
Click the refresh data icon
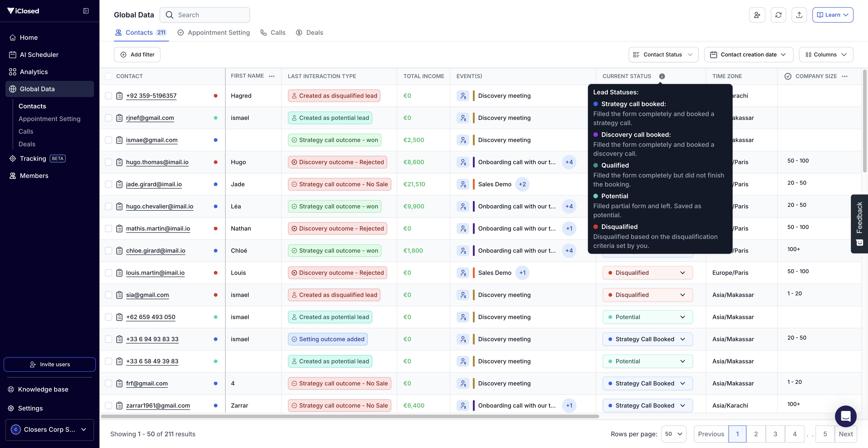pyautogui.click(x=778, y=15)
